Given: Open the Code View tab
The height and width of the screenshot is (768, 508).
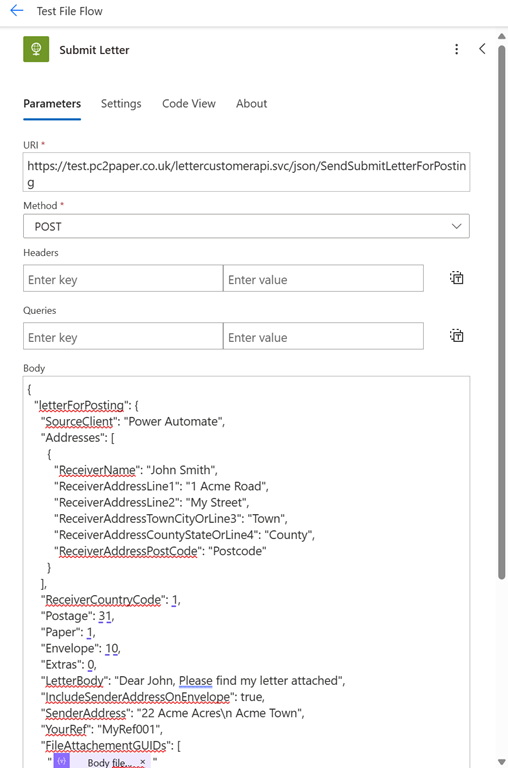Looking at the screenshot, I should pyautogui.click(x=189, y=103).
